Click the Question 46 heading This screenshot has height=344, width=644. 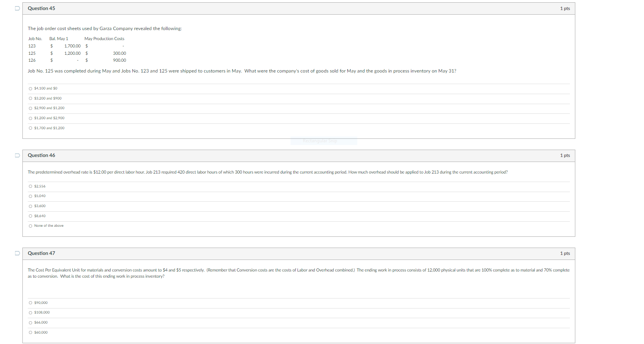pos(41,155)
